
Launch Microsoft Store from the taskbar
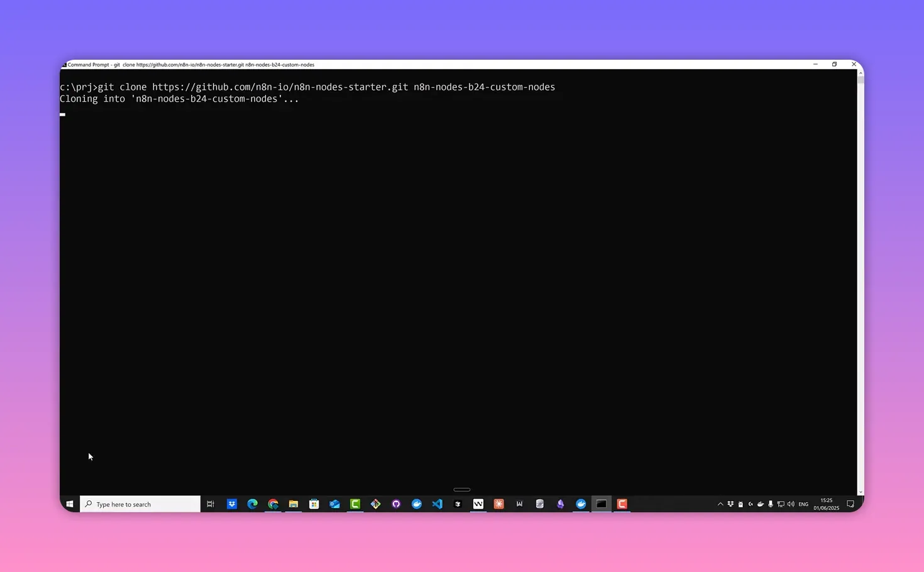pyautogui.click(x=314, y=503)
